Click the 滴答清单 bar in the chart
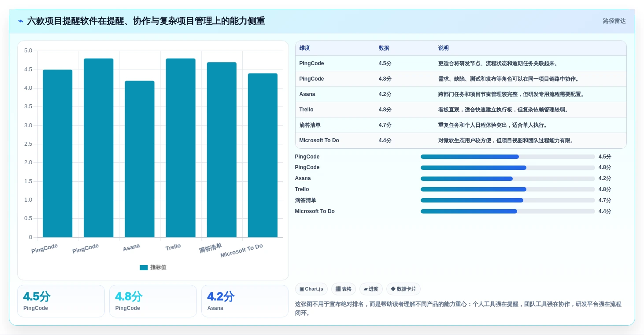The height and width of the screenshot is (335, 644). point(222,150)
